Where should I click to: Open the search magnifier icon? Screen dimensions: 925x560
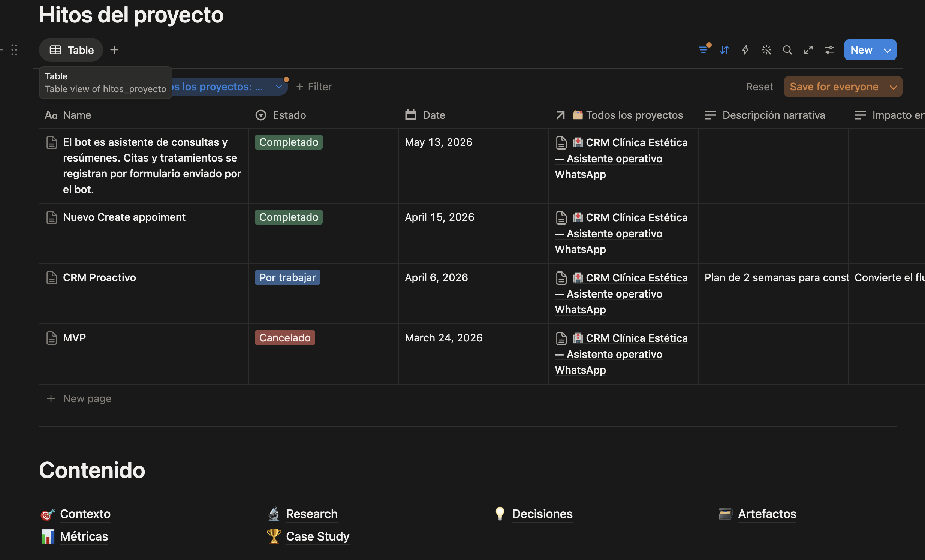point(787,50)
